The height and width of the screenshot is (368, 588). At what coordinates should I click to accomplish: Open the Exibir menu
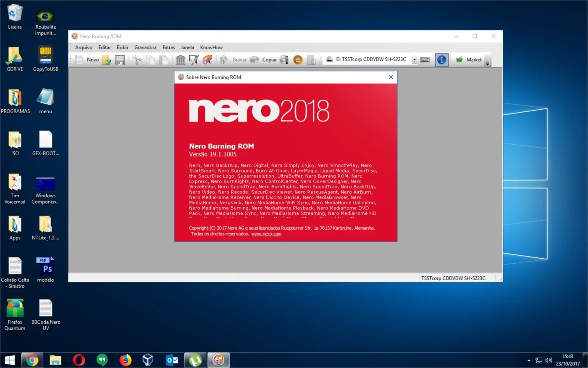[123, 48]
